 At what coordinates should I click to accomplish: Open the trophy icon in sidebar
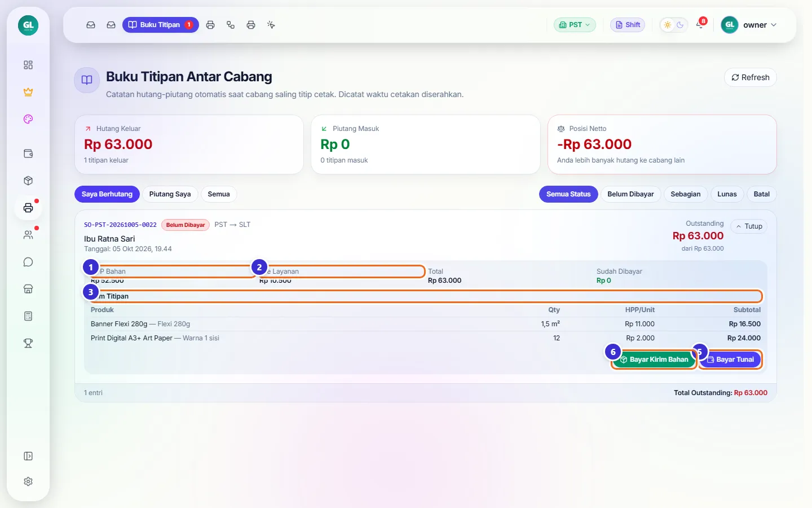28,343
